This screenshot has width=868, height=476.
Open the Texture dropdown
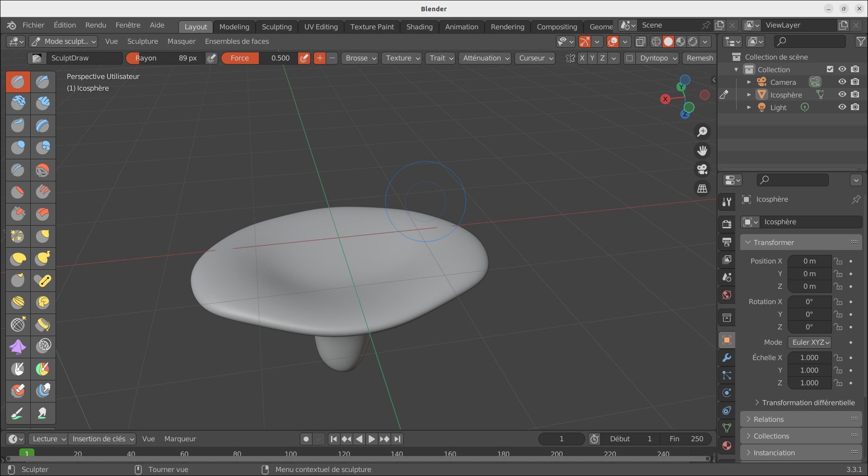pyautogui.click(x=401, y=58)
